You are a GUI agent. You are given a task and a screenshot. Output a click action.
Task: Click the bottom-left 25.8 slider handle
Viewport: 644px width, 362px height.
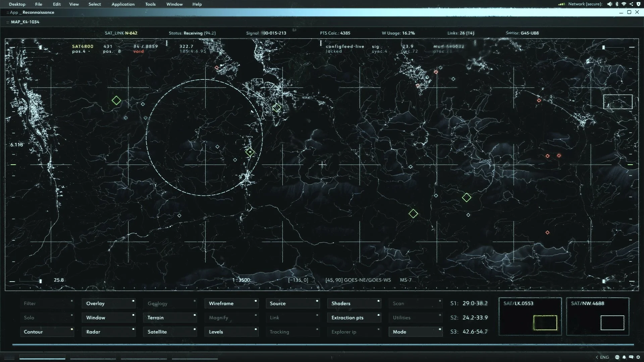pos(41,281)
